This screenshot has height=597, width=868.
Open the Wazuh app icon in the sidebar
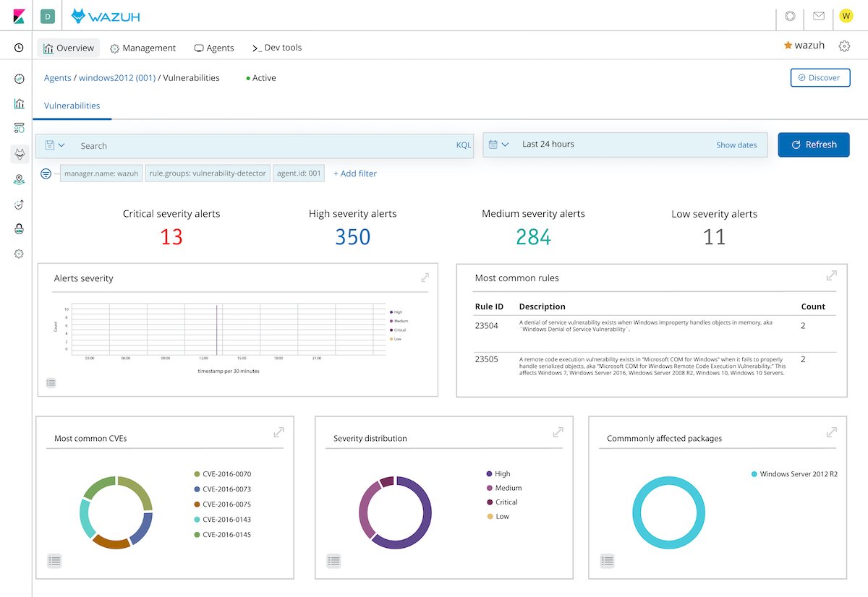[20, 153]
